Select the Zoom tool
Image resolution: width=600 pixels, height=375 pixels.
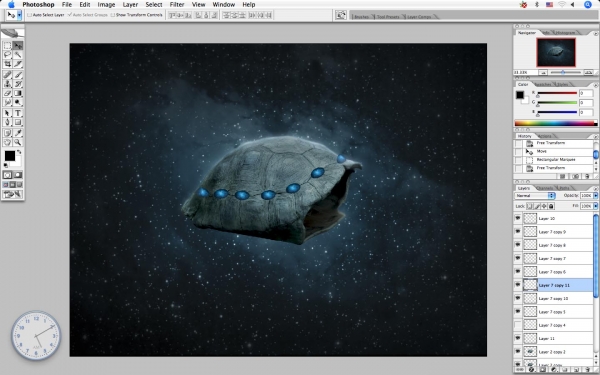click(x=18, y=142)
